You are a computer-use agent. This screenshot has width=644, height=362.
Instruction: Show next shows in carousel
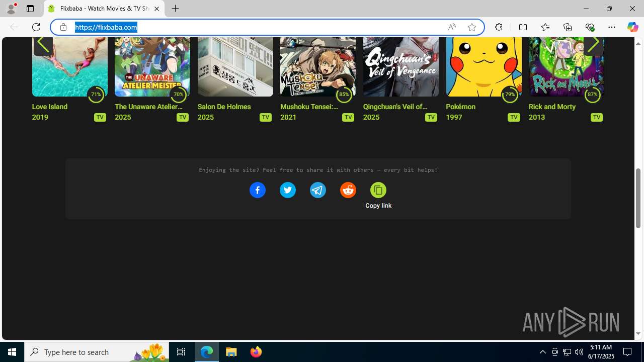[593, 44]
